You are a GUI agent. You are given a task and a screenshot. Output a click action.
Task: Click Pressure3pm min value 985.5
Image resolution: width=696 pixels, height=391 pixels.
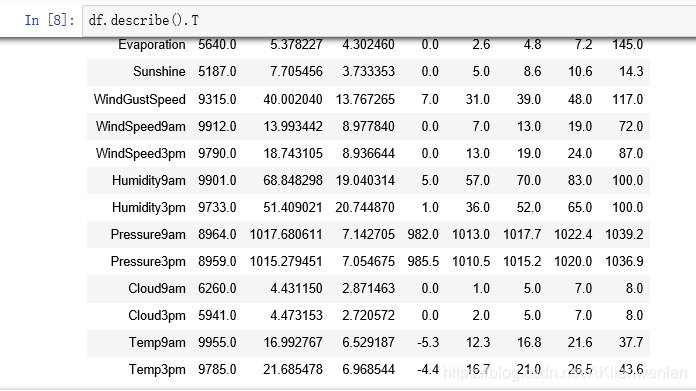423,261
